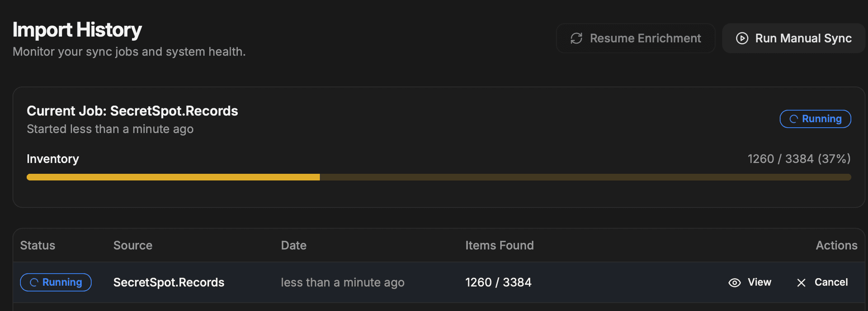This screenshot has height=311, width=868.
Task: Click the cancel cross for the running job
Action: pyautogui.click(x=801, y=282)
